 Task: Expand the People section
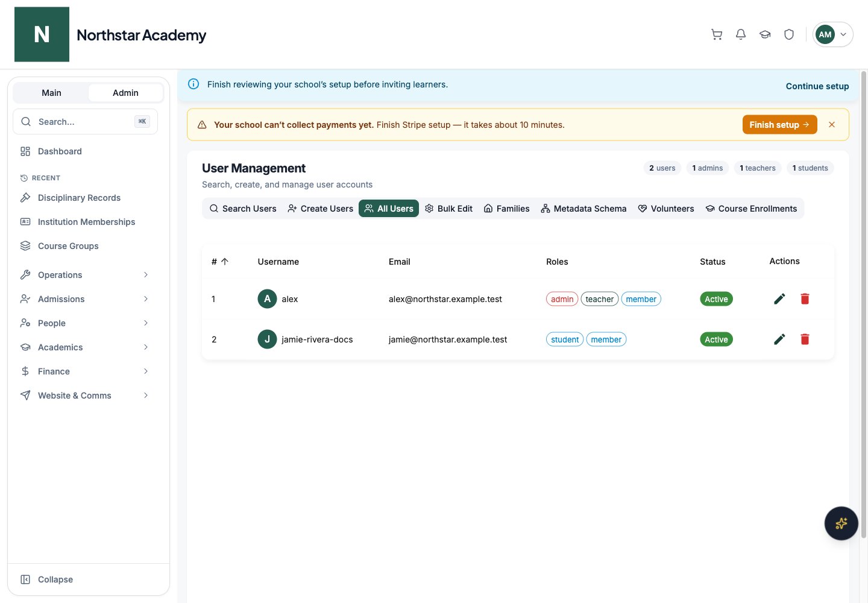tap(85, 323)
